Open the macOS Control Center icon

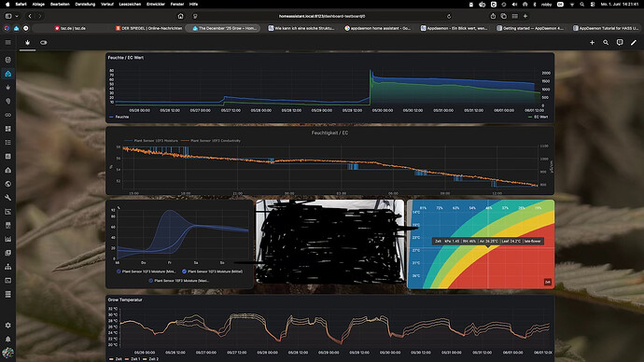tap(593, 4)
